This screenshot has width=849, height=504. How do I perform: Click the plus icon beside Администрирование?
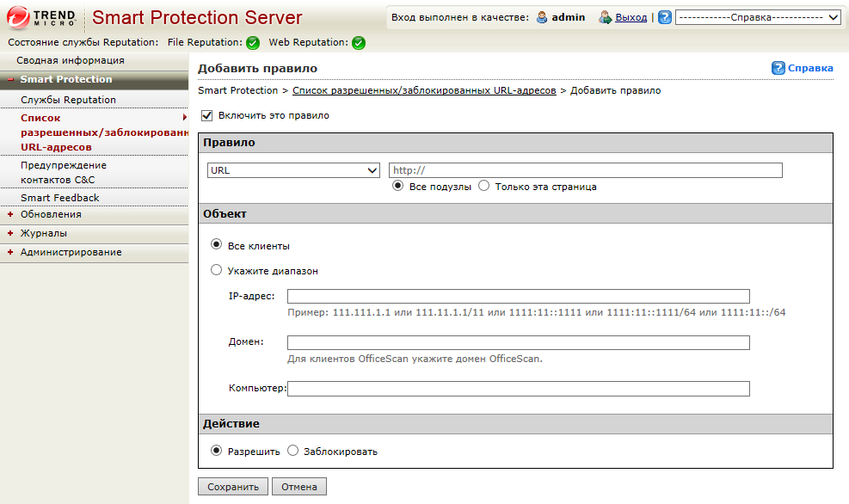pos(10,253)
